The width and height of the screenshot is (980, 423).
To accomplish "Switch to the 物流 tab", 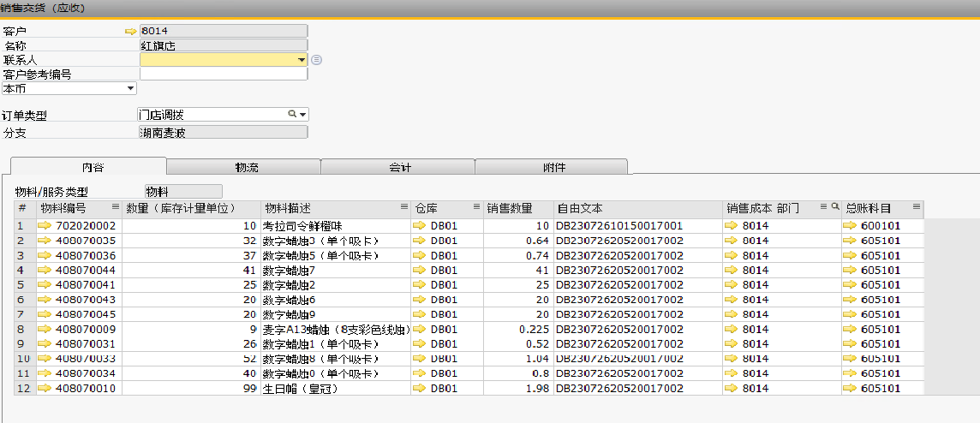I will (x=247, y=167).
